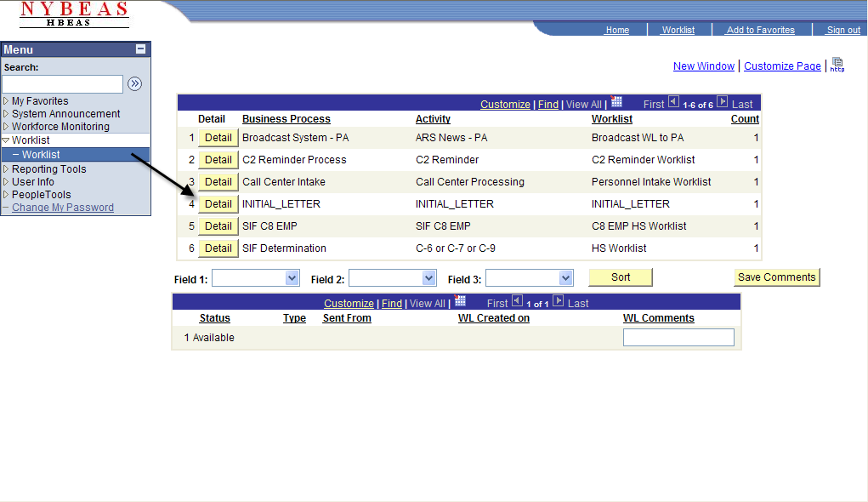868x502 pixels.
Task: Open page in New Window
Action: (704, 66)
